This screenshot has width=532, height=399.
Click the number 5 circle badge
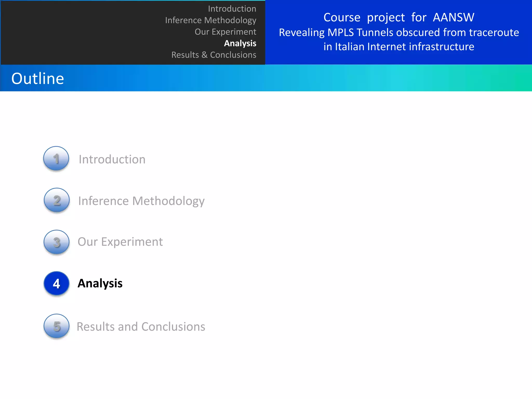(x=57, y=326)
